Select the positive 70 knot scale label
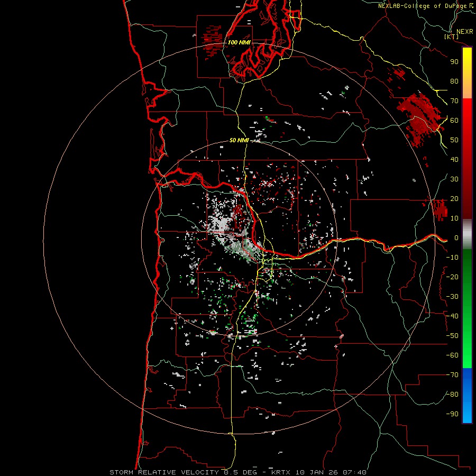This screenshot has height=476, width=476. click(x=454, y=101)
